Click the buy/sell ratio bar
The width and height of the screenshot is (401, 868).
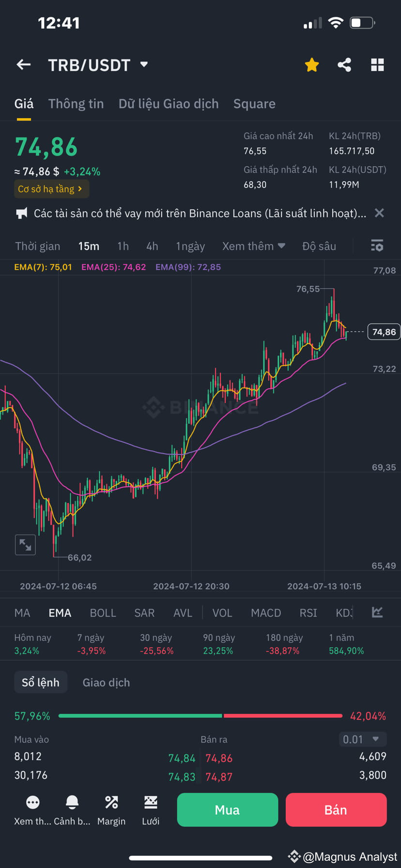point(200,716)
